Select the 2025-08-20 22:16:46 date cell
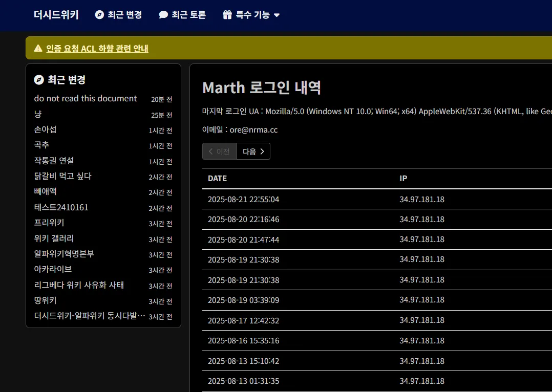 coord(243,219)
